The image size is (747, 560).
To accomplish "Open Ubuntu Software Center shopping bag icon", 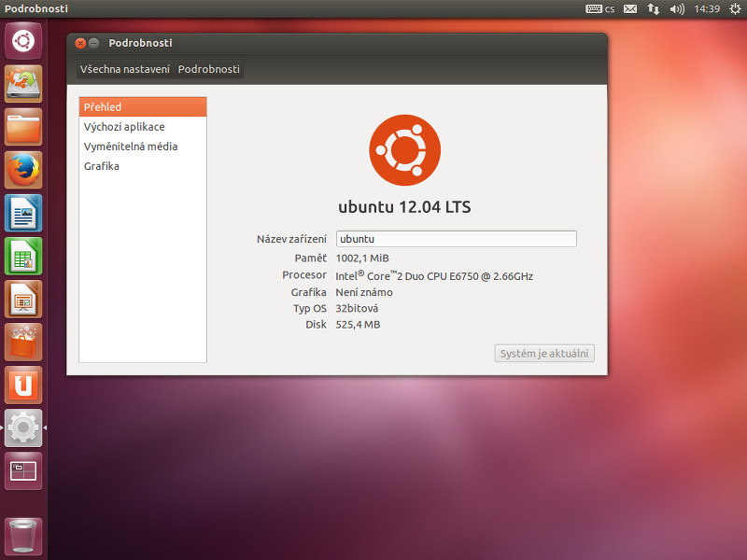I will click(x=23, y=343).
